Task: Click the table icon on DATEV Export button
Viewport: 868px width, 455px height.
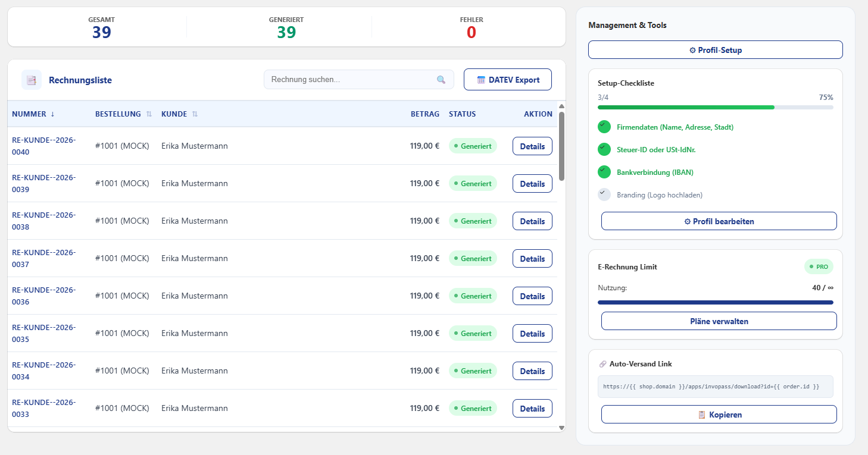Action: point(480,79)
